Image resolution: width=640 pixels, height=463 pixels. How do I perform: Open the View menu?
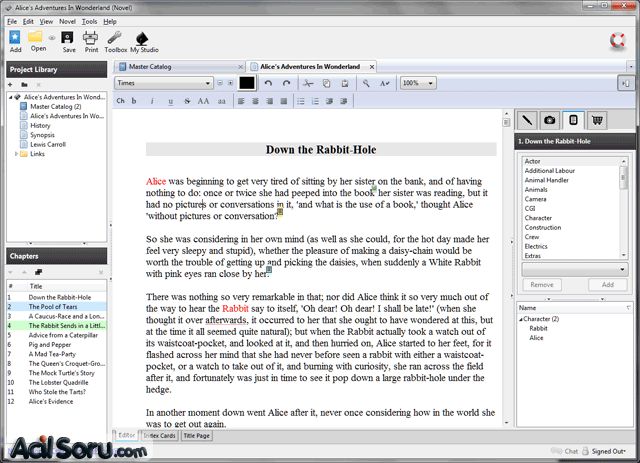(x=46, y=22)
